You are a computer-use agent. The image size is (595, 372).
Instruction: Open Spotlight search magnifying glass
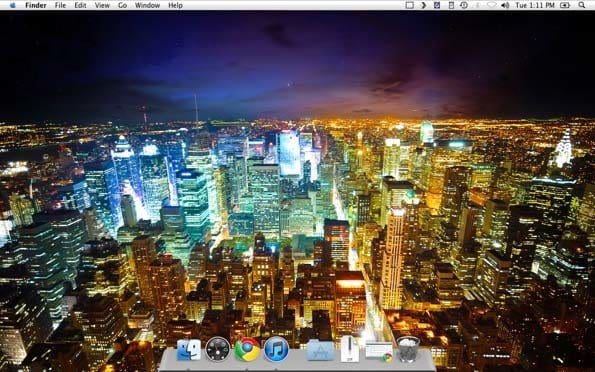point(582,5)
